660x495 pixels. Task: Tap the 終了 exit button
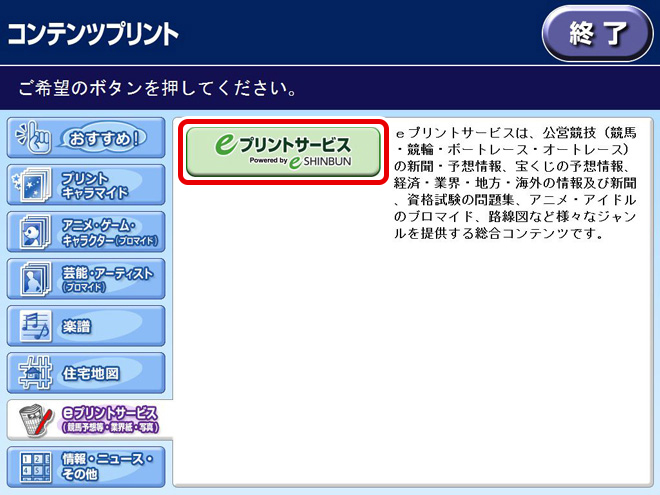point(597,34)
